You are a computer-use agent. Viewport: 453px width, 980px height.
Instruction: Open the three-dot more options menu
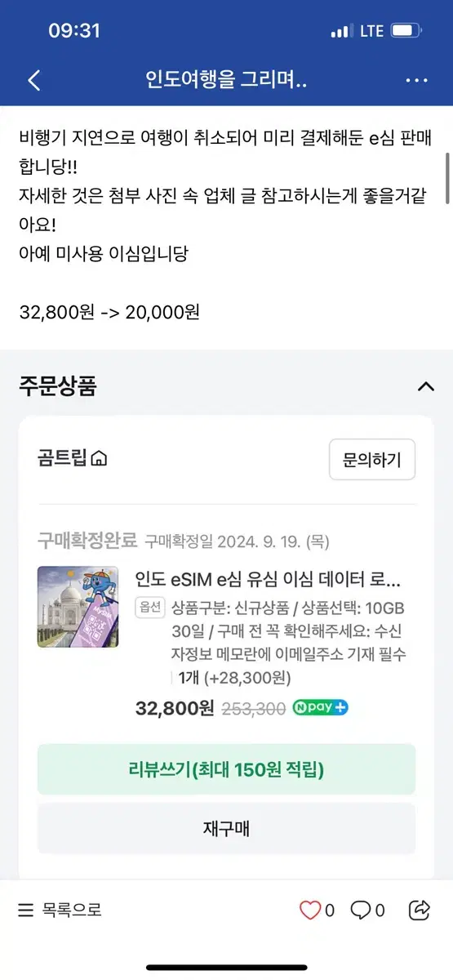[416, 80]
